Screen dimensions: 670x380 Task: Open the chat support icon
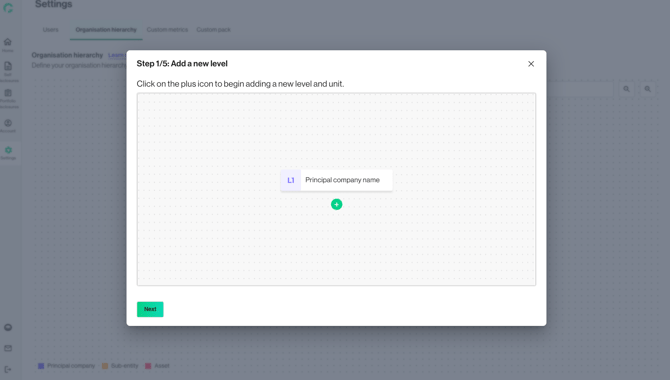click(x=8, y=327)
